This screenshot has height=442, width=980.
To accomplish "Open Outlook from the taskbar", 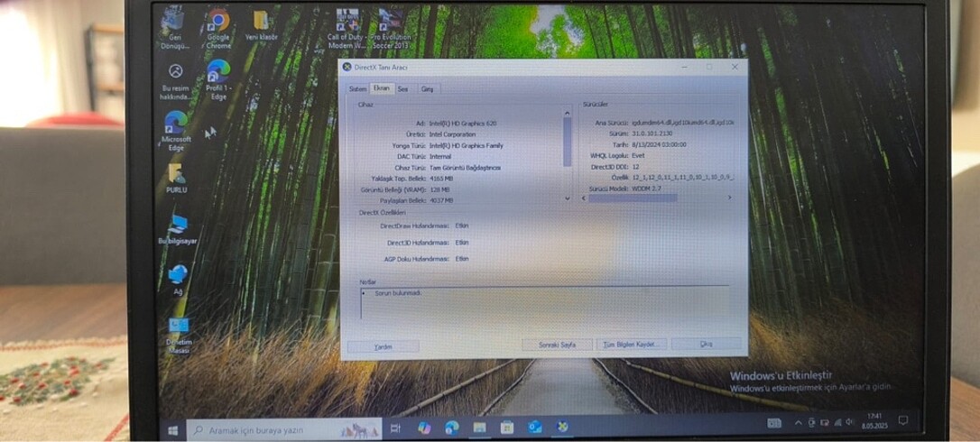I will (535, 427).
